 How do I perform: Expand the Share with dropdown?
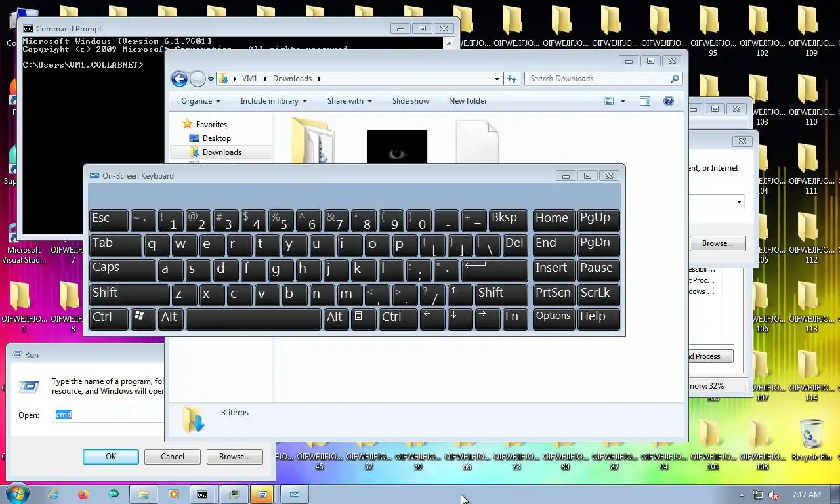(x=350, y=101)
